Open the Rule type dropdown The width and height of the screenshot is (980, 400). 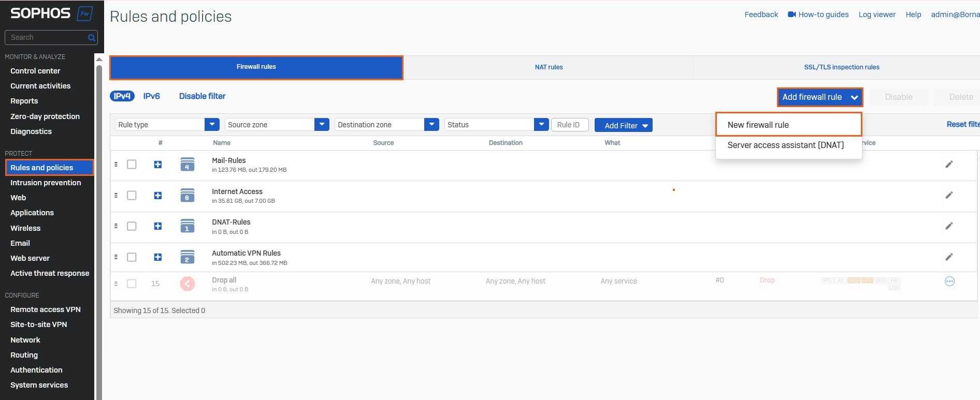[x=167, y=125]
